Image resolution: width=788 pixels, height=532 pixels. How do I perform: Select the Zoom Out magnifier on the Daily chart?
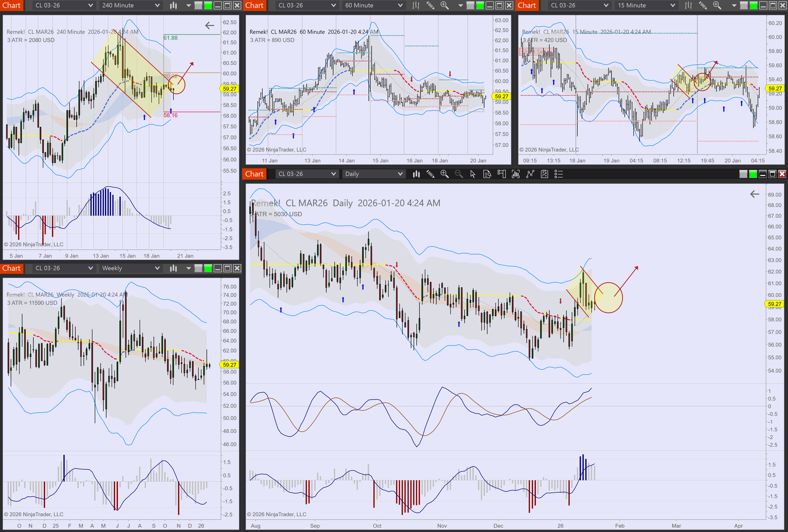[x=459, y=174]
